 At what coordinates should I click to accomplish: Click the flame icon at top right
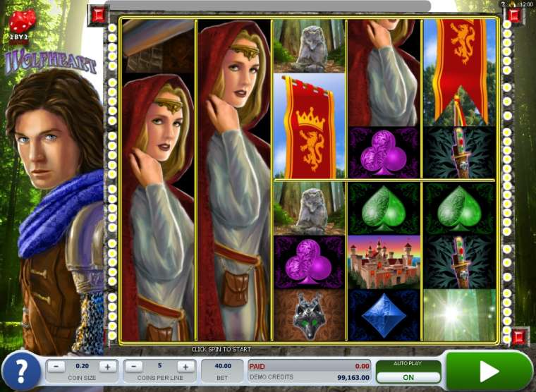[512, 4]
